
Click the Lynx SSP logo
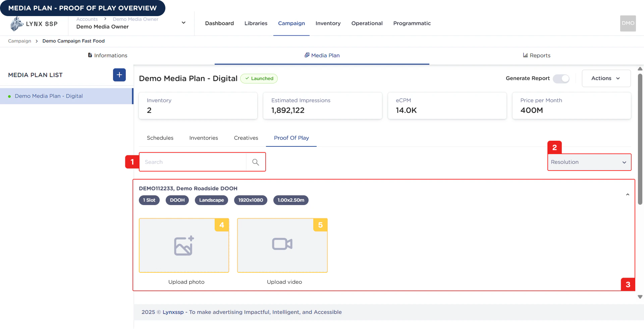tap(34, 24)
